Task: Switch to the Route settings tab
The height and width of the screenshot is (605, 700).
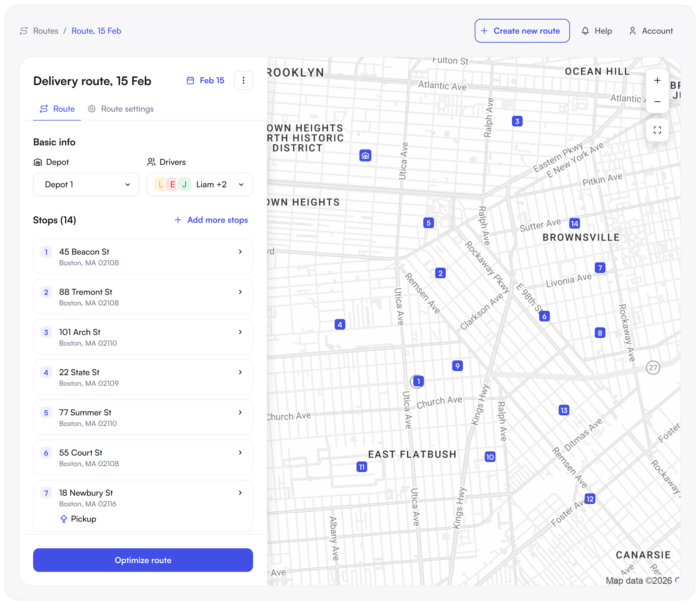Action: coord(121,109)
